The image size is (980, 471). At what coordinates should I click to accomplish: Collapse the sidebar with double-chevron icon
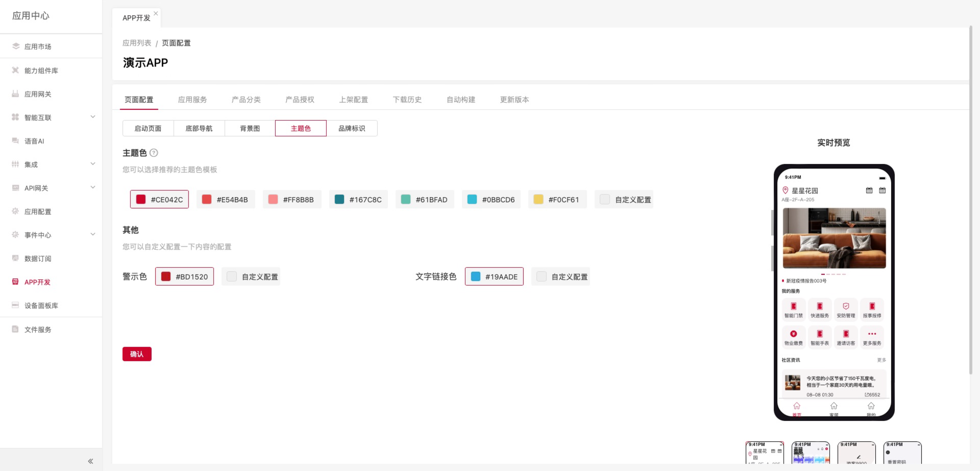click(x=91, y=461)
